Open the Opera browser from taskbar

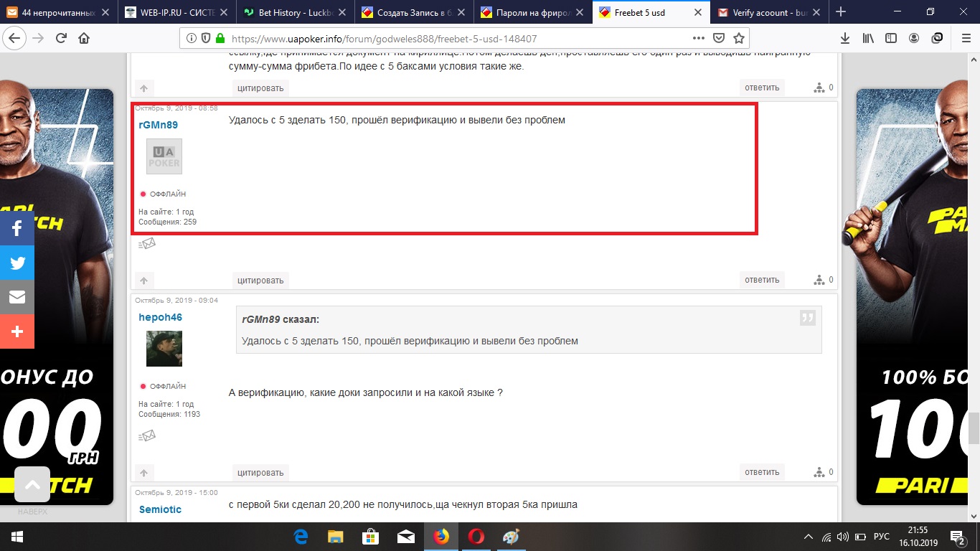coord(476,537)
